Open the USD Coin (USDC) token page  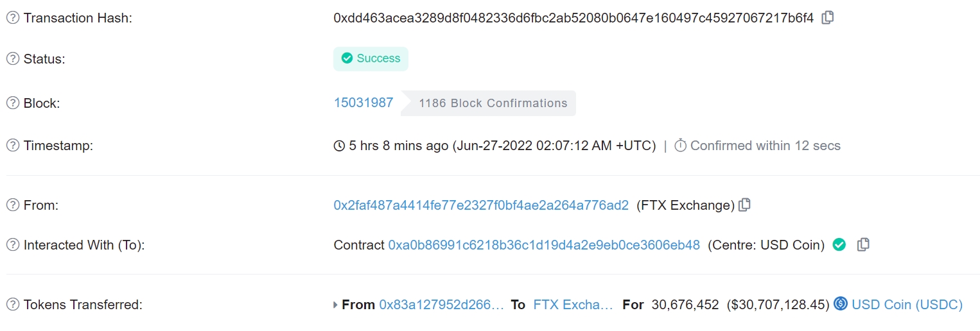[x=907, y=305]
